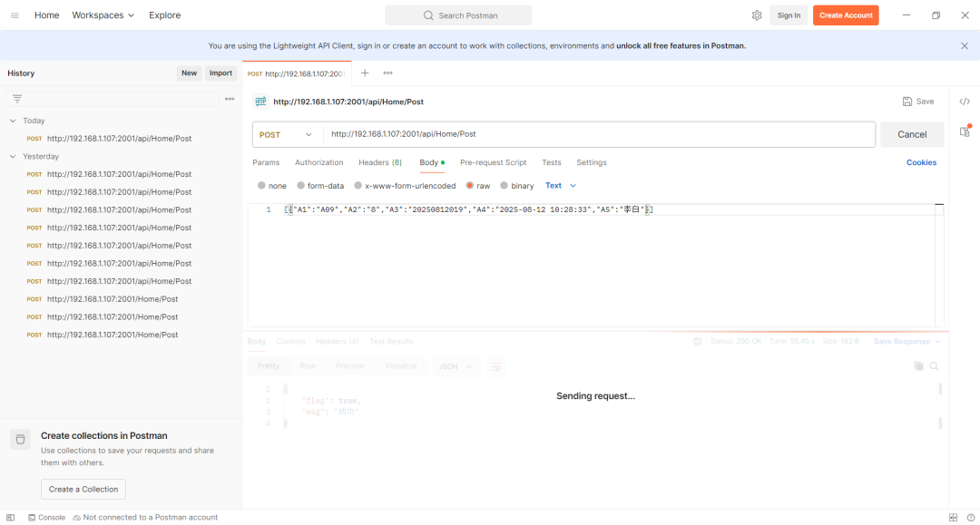Screen dimensions: 980x525
Task: Open the hamburger menu icon
Action: click(x=15, y=15)
